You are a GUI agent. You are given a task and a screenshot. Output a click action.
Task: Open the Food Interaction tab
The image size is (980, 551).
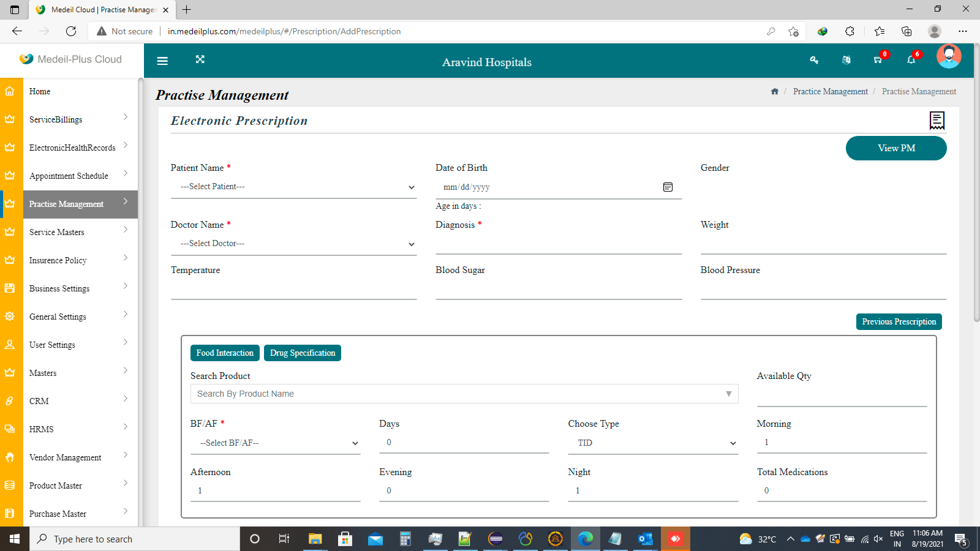[224, 353]
